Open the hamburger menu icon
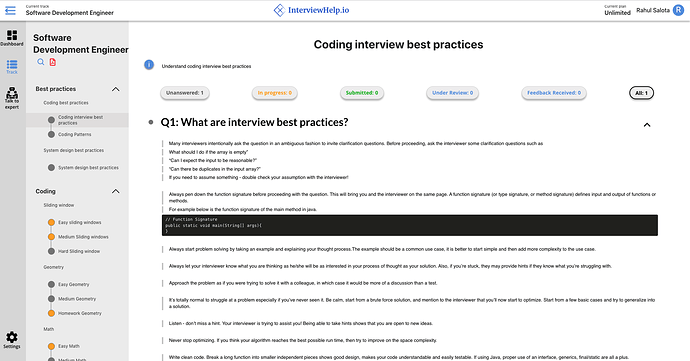Screen dimensions: 690x361 coord(10,10)
